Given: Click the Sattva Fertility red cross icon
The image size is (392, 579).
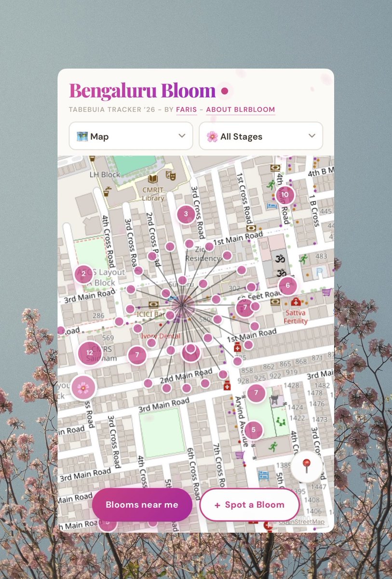Looking at the screenshot, I should click(x=296, y=302).
